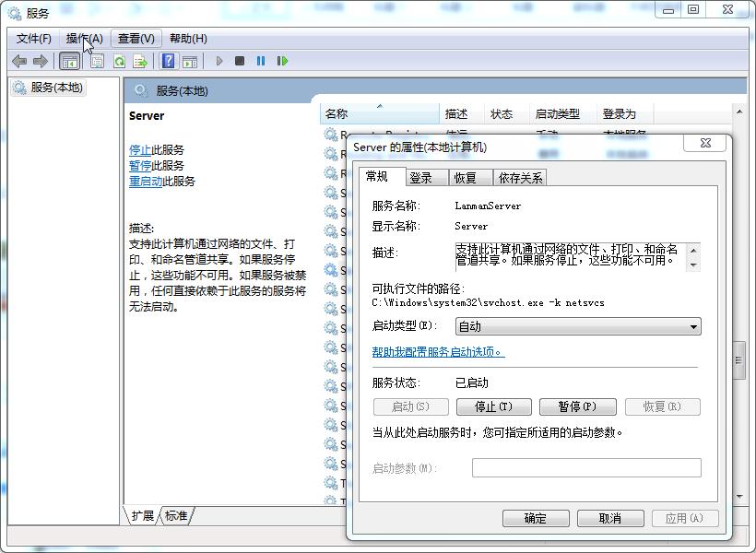Click the Back navigation arrow in toolbar

coord(18,61)
